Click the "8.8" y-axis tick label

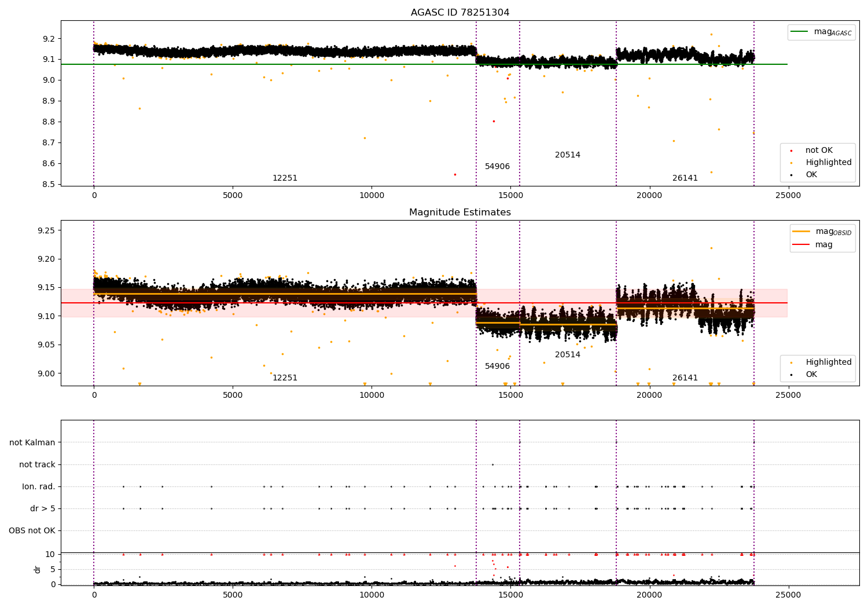[x=49, y=122]
